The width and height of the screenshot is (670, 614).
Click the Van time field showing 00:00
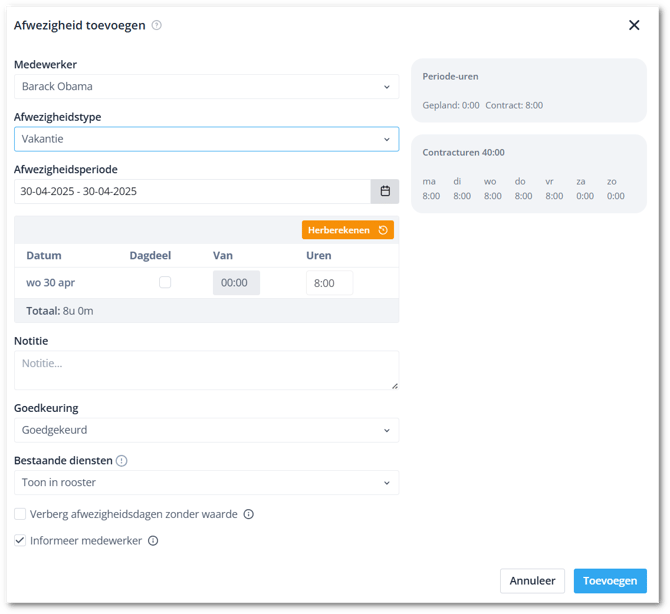tap(236, 283)
